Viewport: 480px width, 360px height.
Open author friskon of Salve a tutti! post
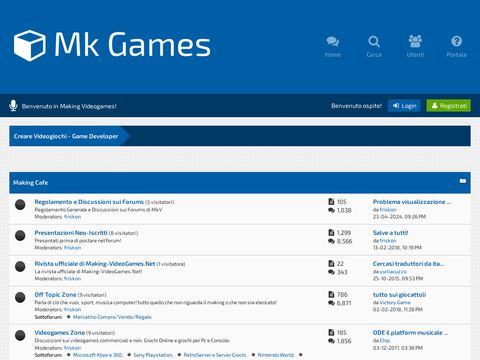[388, 241]
